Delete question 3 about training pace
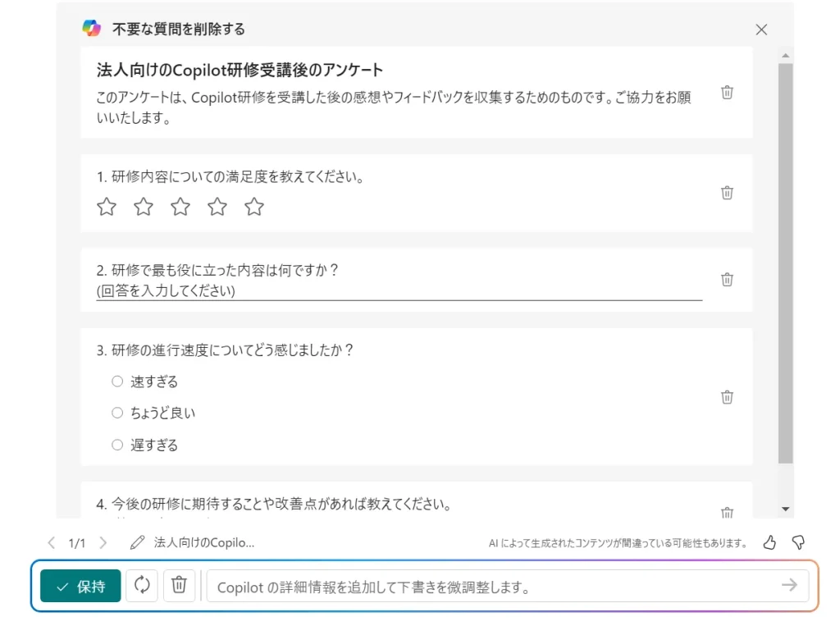 [x=727, y=397]
